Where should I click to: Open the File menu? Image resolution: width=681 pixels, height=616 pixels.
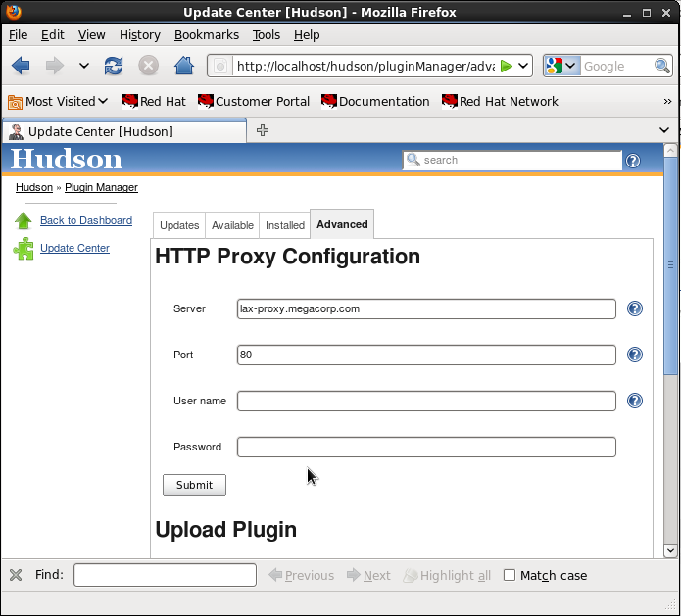[19, 34]
